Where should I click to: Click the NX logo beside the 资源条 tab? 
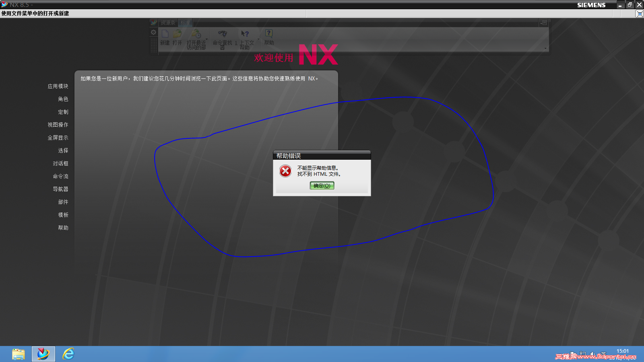click(154, 23)
